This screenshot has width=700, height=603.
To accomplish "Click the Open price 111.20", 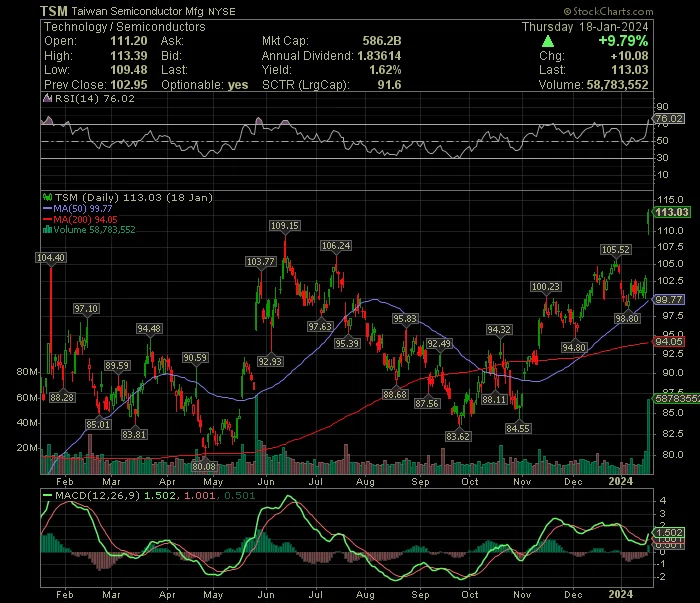I will pos(129,41).
